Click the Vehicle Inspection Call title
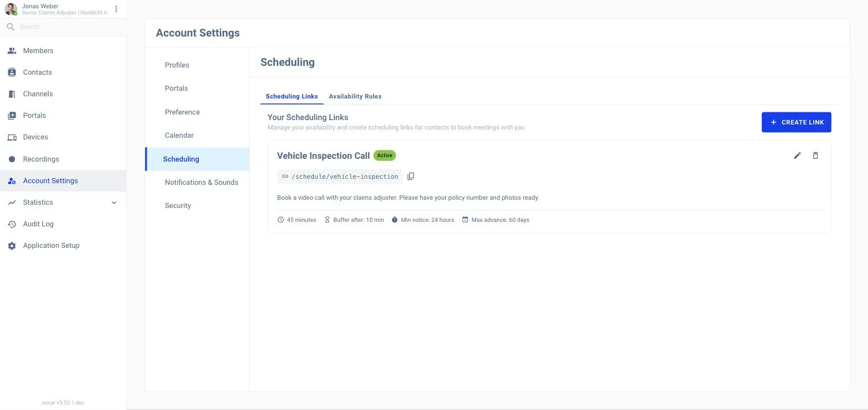Screen dimensions: 868x410 point(323,156)
